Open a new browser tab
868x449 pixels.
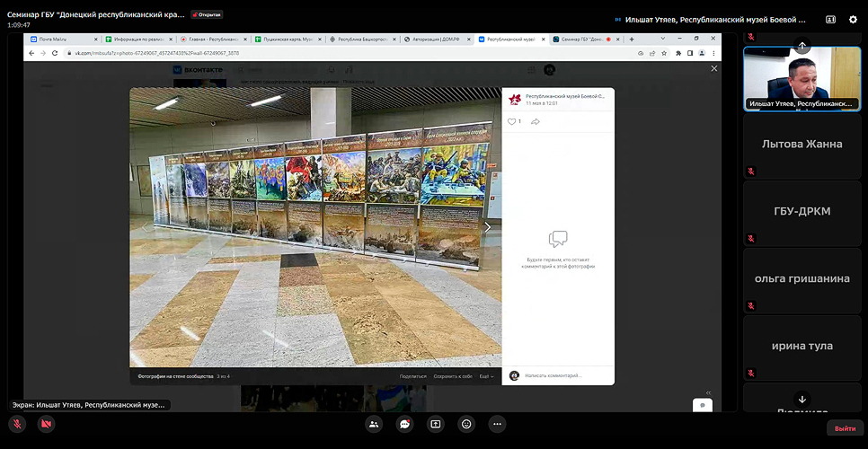[x=632, y=40]
